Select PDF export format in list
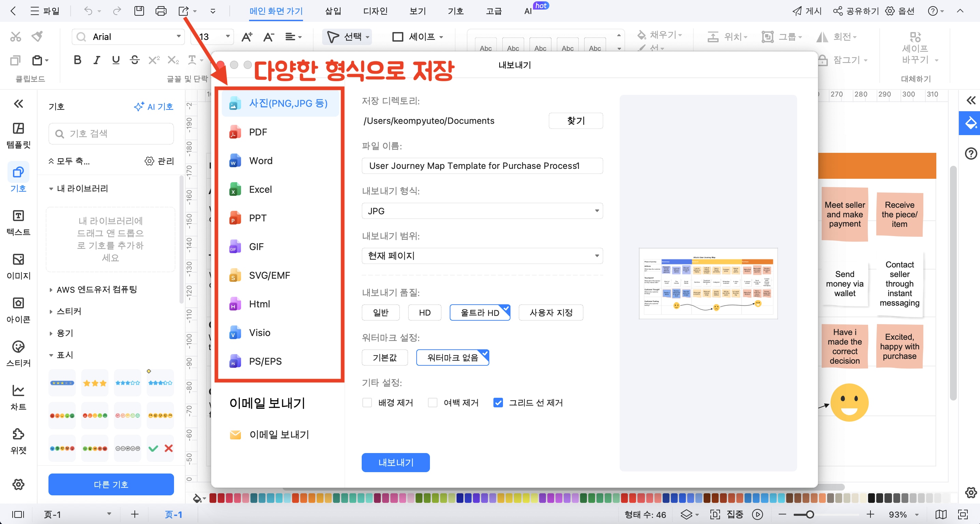The image size is (980, 524). click(258, 132)
